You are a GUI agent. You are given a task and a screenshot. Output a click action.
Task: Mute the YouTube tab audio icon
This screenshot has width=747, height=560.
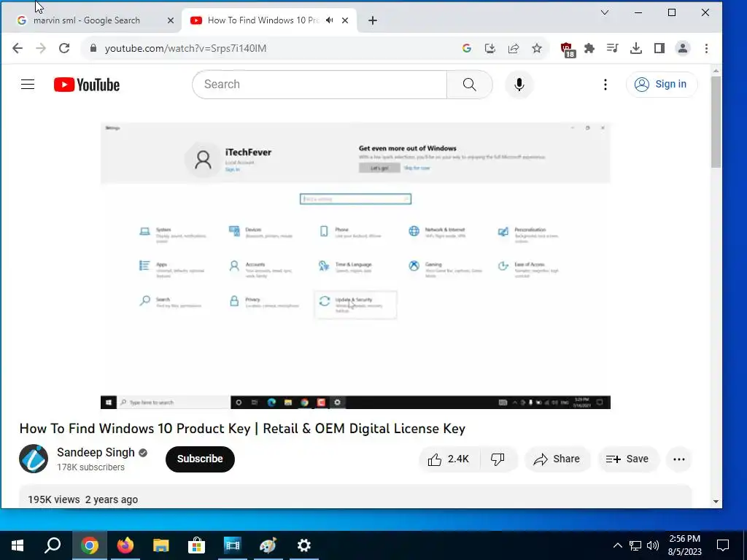pos(330,20)
